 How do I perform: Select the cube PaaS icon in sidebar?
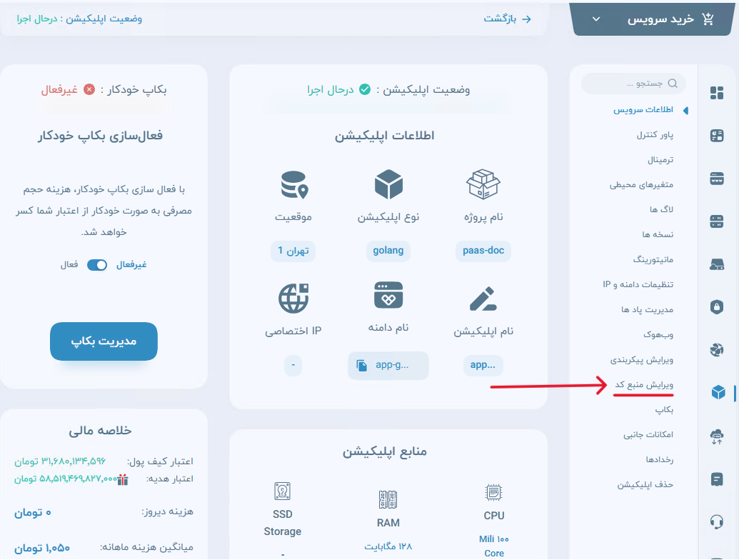click(x=718, y=392)
